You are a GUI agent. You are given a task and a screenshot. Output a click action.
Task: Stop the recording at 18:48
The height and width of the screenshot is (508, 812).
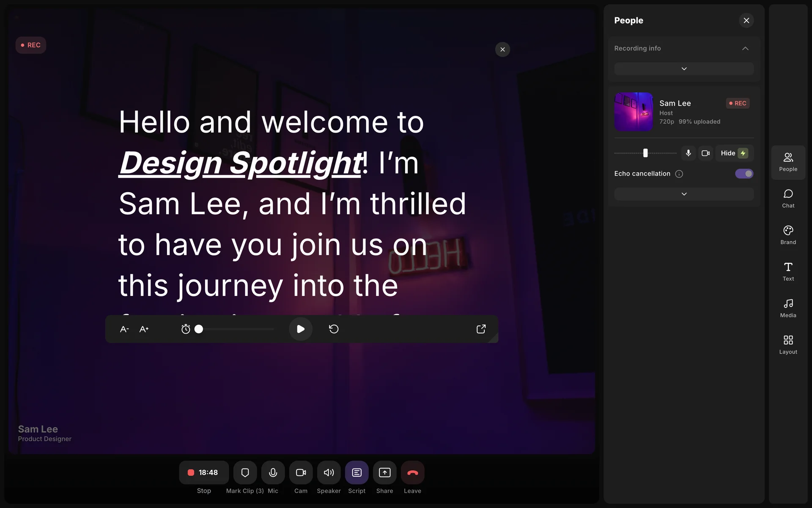coord(203,472)
